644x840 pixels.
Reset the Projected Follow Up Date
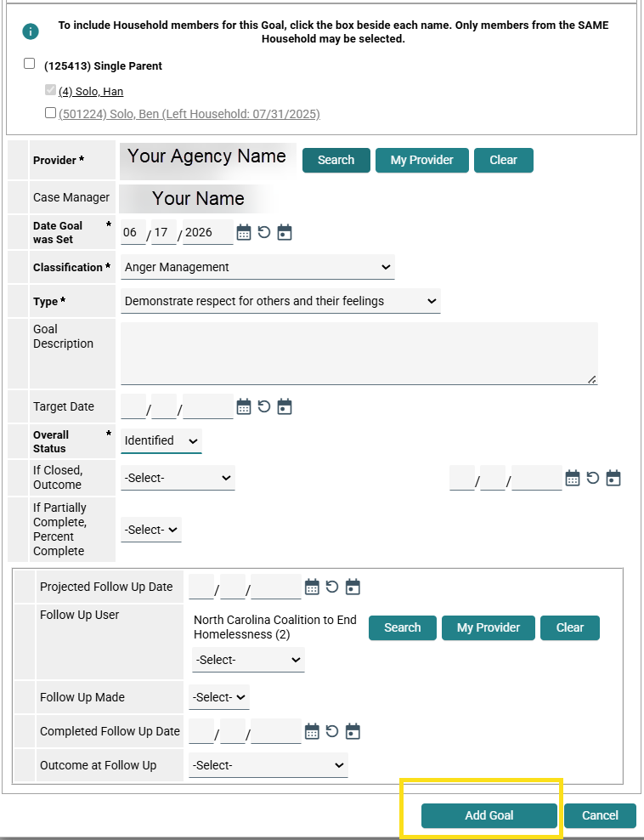pyautogui.click(x=332, y=587)
